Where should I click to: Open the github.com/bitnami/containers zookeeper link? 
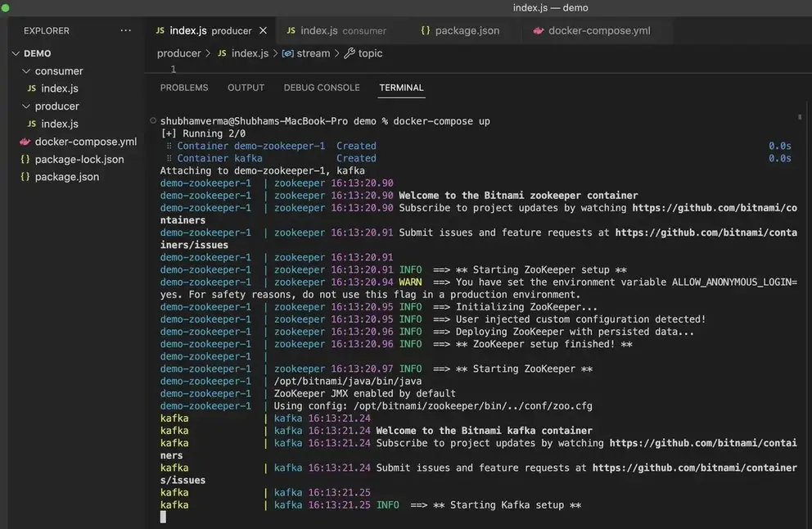[x=715, y=208]
